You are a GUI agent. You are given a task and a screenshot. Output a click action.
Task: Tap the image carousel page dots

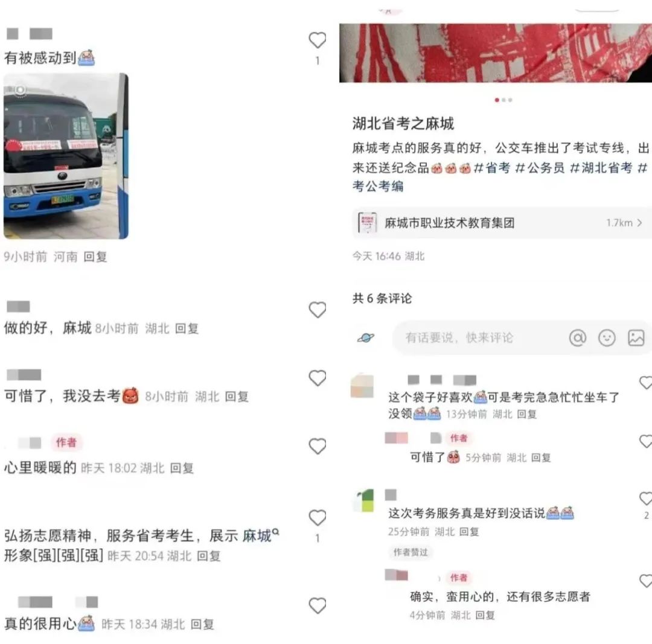click(x=503, y=100)
